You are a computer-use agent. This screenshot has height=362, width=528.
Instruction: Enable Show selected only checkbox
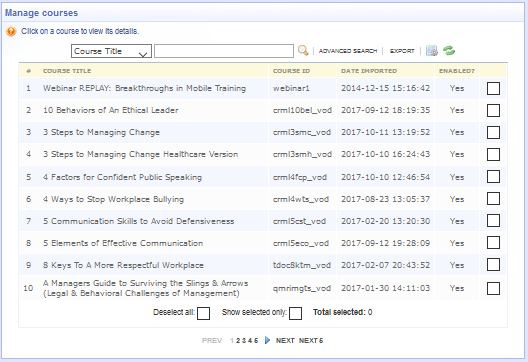tap(295, 314)
